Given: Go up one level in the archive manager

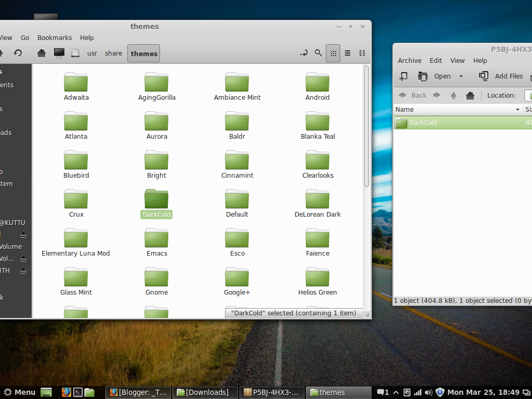Looking at the screenshot, I should coord(454,95).
